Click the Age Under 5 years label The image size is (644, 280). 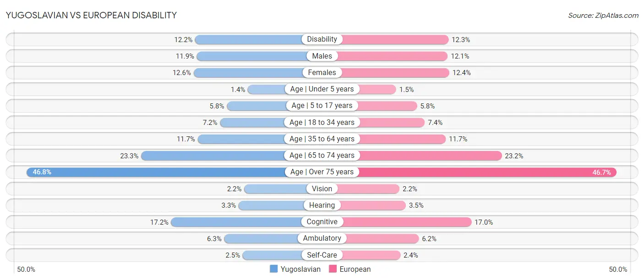coord(322,89)
